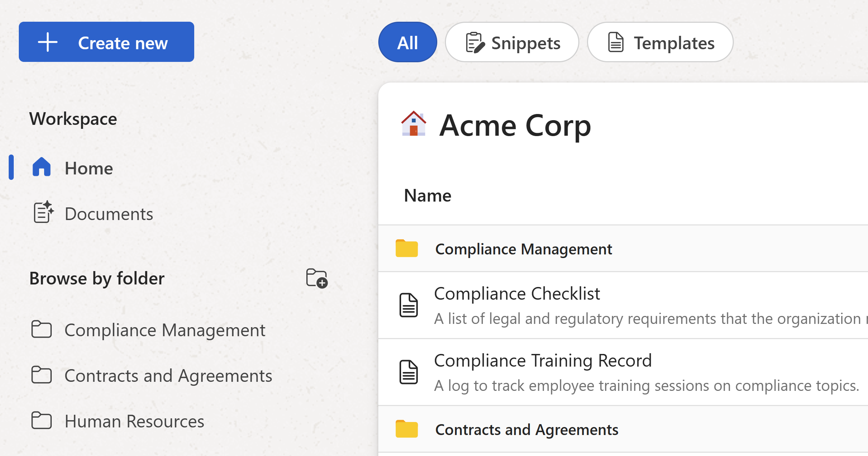Click the blue Home house icon
868x456 pixels.
pos(42,167)
